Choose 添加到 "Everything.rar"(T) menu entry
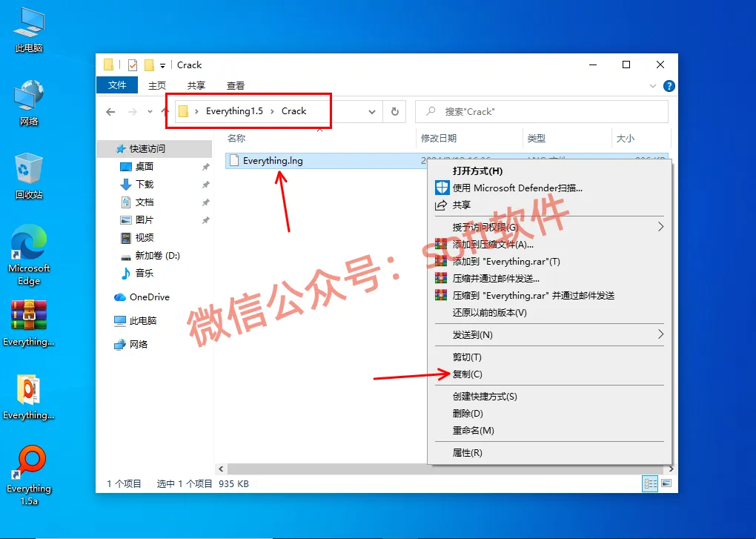Screen dimensions: 756x539 tap(550, 261)
